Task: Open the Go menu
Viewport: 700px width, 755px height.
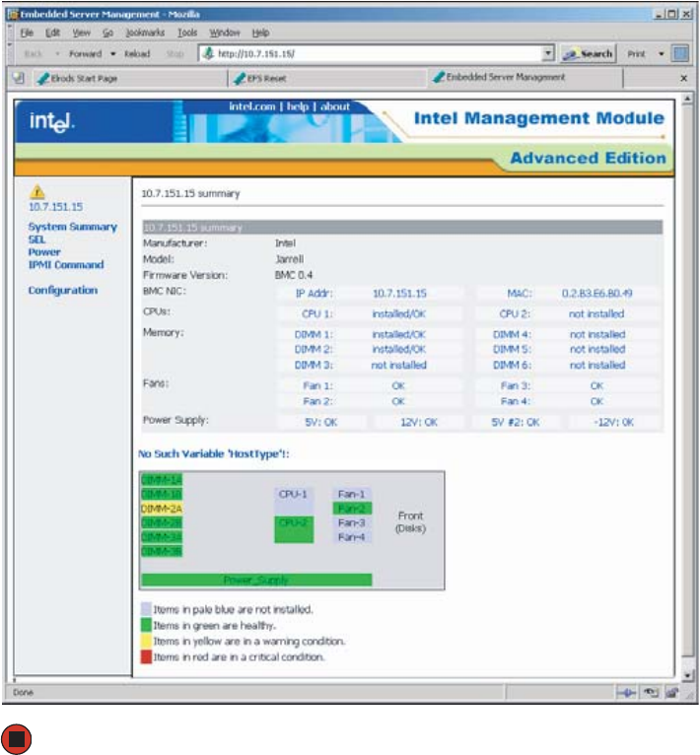Action: point(107,33)
